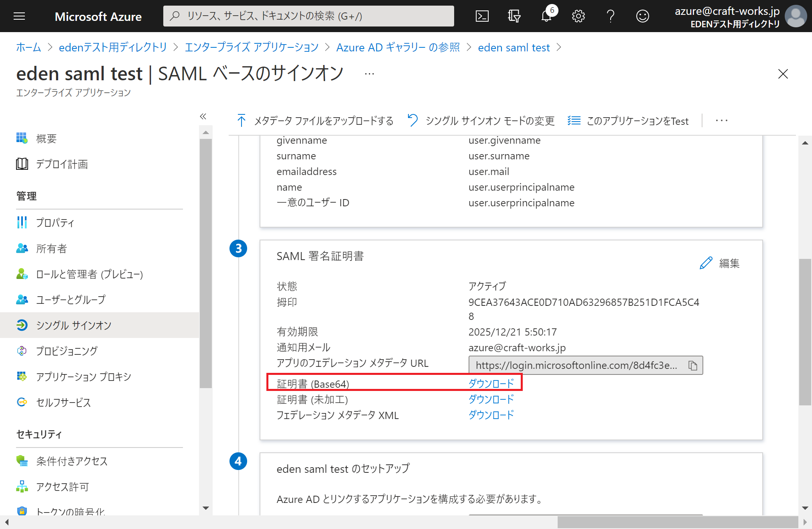The height and width of the screenshot is (529, 812).
Task: Select claim value user.mail
Action: point(489,171)
